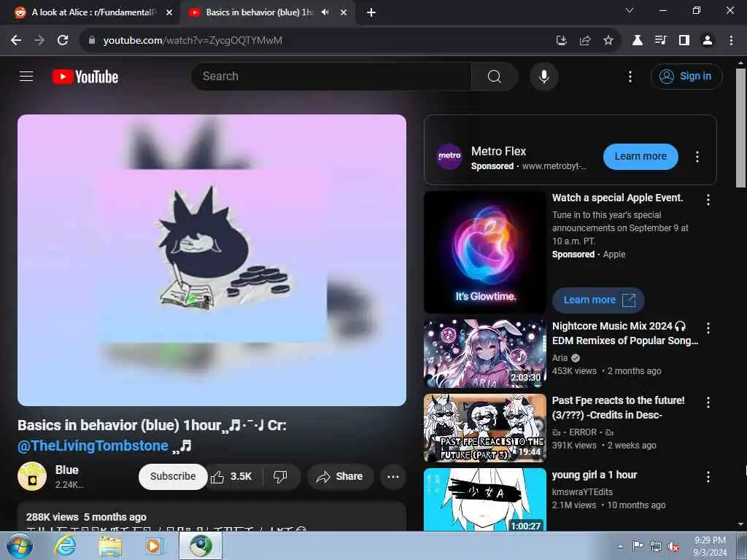This screenshot has height=560, width=747.
Task: Open the Windows Start menu
Action: click(19, 545)
